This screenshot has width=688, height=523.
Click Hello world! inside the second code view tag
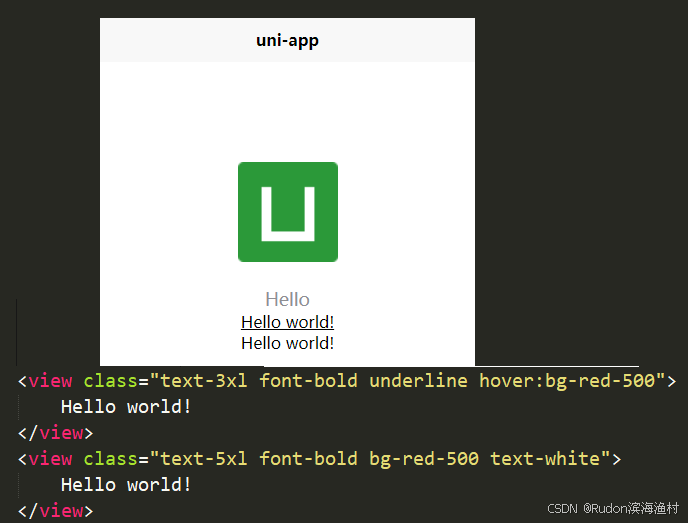[x=126, y=485]
